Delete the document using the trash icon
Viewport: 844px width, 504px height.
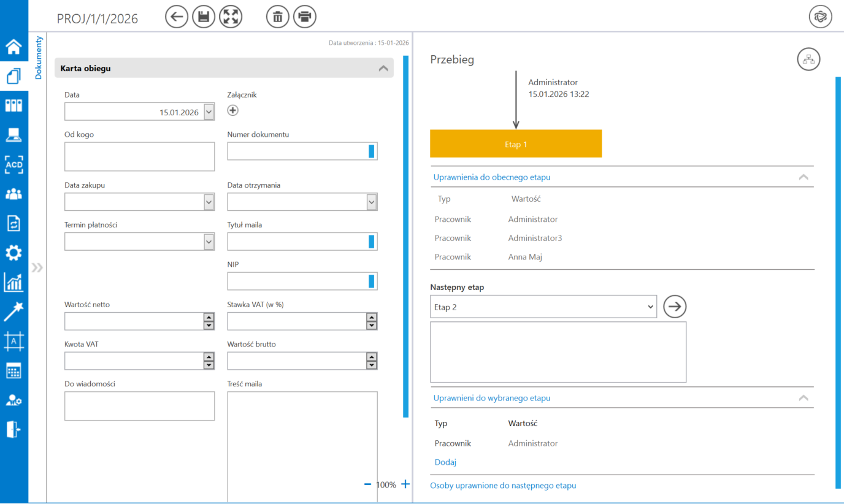tap(277, 17)
